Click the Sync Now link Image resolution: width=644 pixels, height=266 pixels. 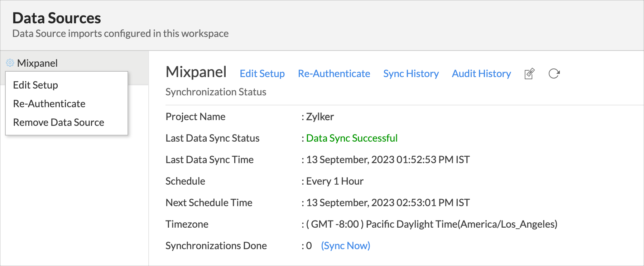(x=346, y=246)
